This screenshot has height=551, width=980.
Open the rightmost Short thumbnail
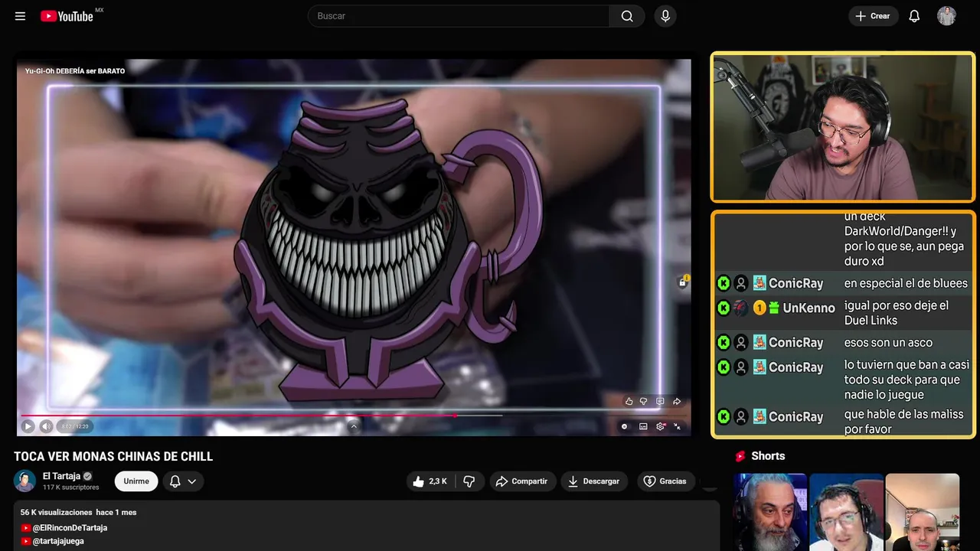coord(923,512)
